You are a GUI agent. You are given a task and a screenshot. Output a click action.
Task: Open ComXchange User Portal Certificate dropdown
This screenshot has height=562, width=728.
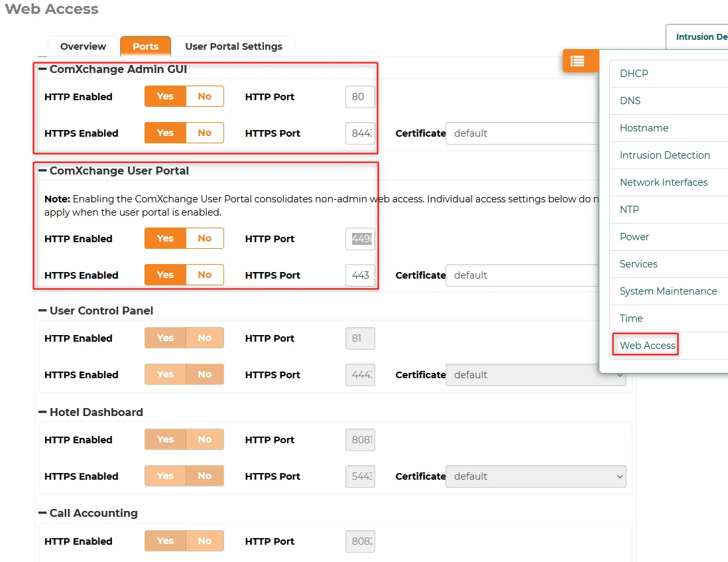pyautogui.click(x=522, y=275)
